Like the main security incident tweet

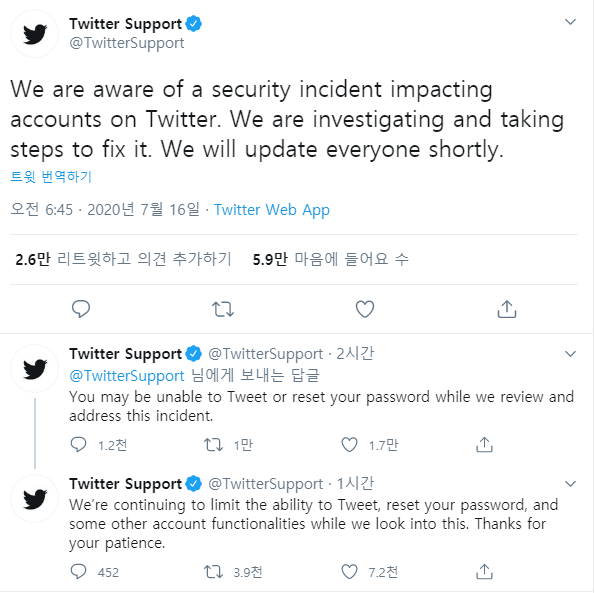[x=365, y=309]
